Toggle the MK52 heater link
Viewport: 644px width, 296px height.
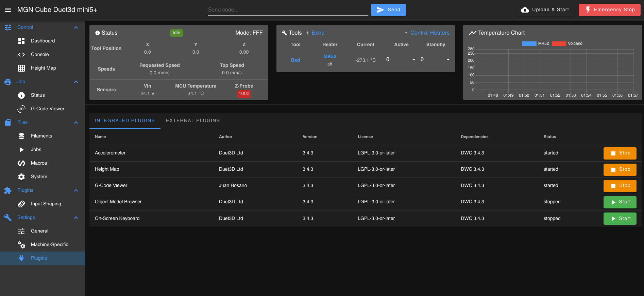330,56
